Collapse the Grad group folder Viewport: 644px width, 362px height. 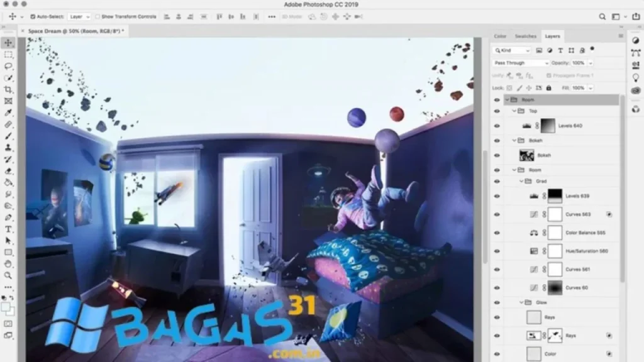(x=521, y=181)
